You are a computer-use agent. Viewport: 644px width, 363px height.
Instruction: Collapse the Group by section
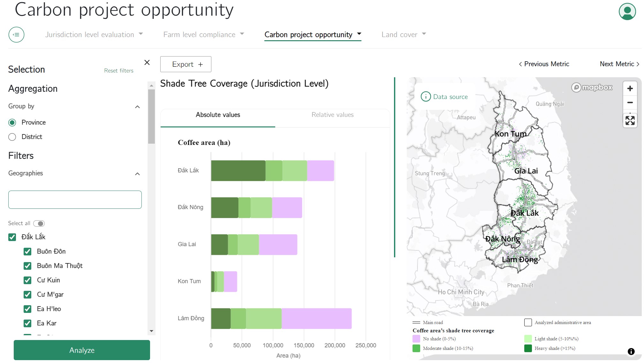[x=137, y=107]
